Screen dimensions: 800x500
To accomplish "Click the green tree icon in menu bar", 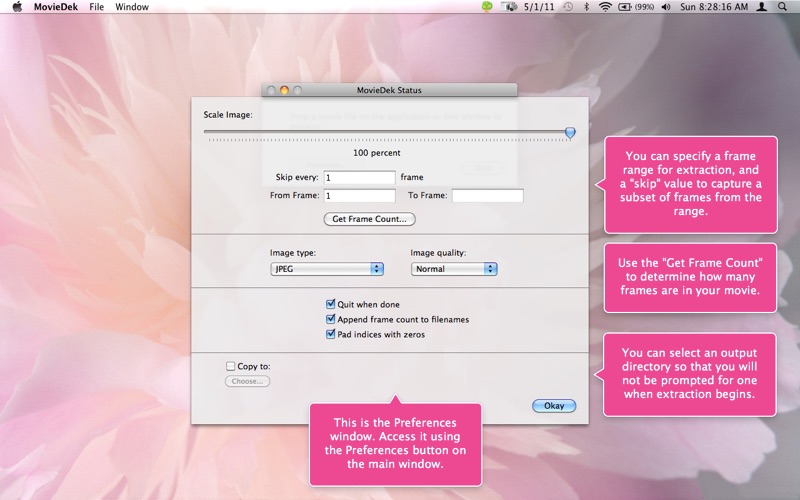I will [487, 7].
